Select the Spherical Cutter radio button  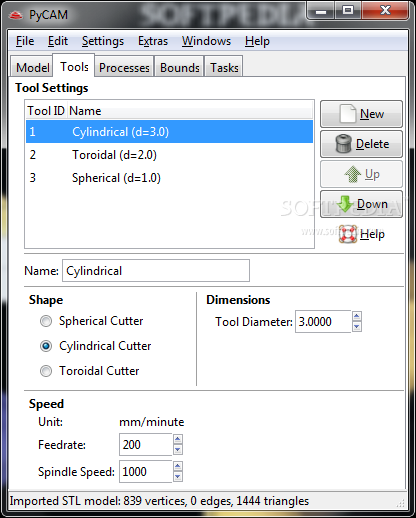(46, 321)
